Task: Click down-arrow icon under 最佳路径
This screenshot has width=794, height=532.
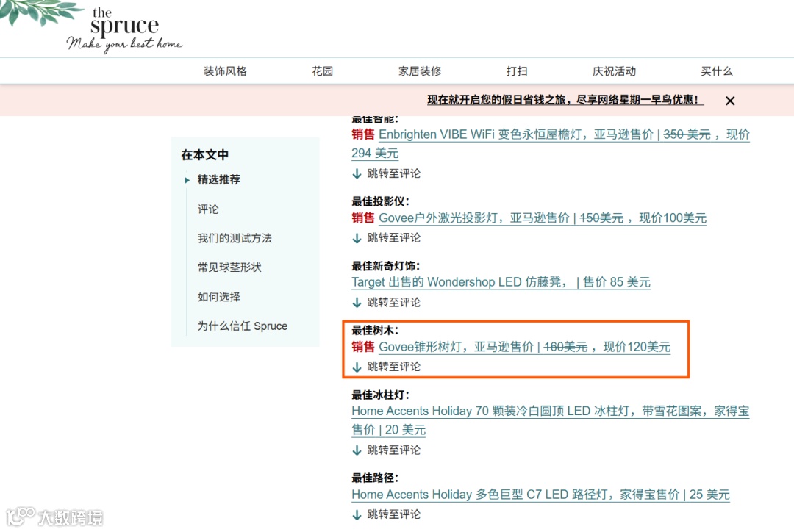Action: 357,515
